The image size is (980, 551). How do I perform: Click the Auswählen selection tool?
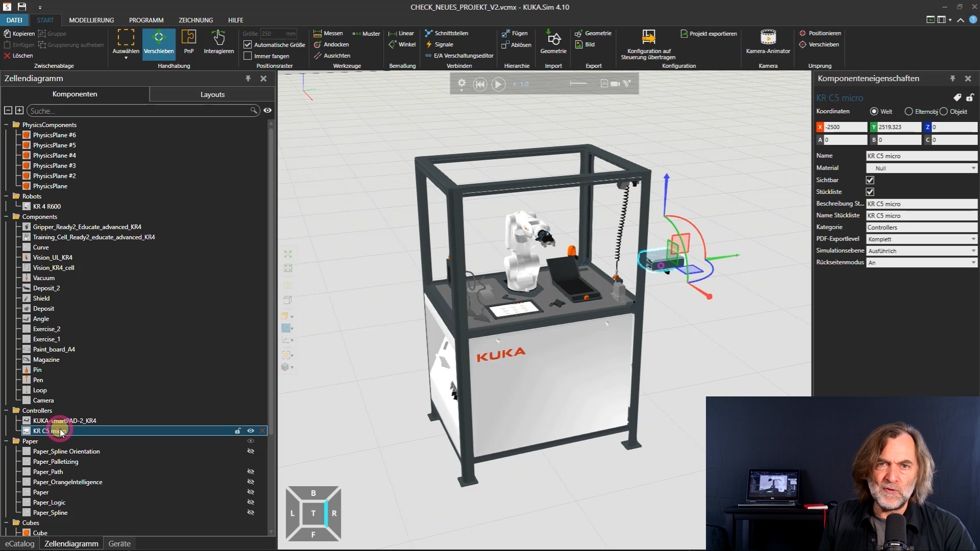click(x=126, y=38)
